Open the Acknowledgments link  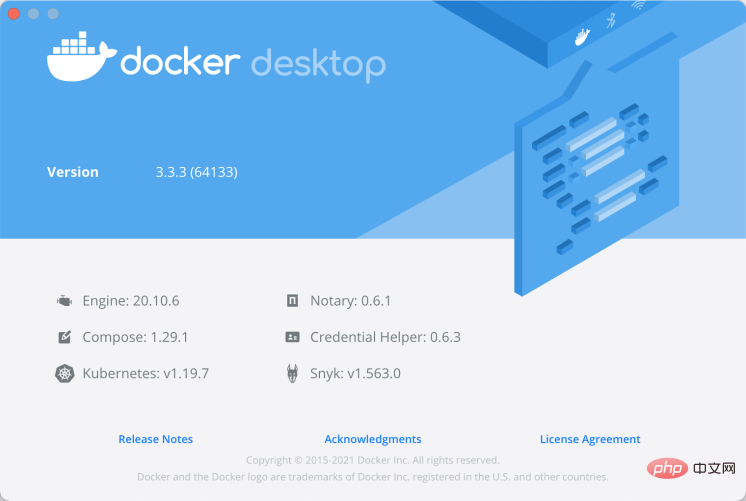pyautogui.click(x=372, y=439)
